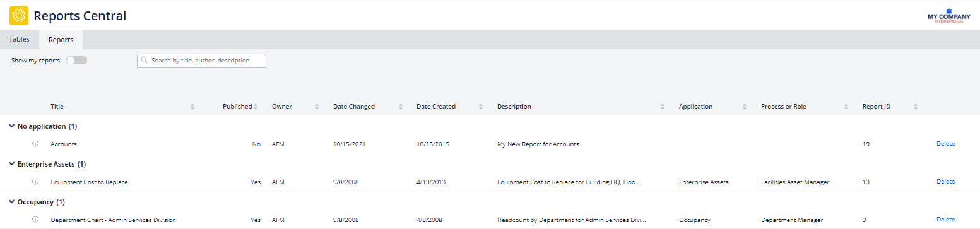Sort by Owner column arrows
Image resolution: width=980 pixels, height=229 pixels.
click(x=317, y=107)
